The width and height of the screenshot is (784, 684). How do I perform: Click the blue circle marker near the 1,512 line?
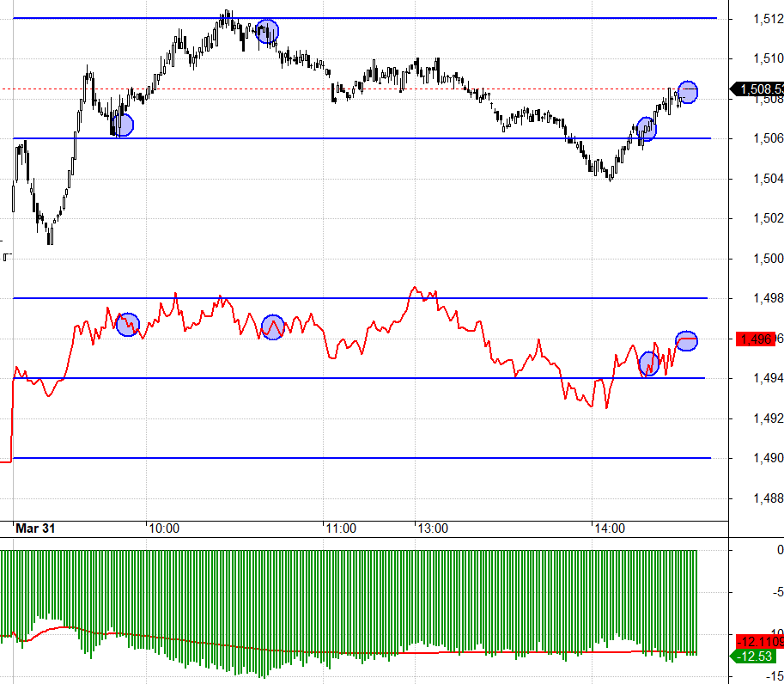[268, 32]
